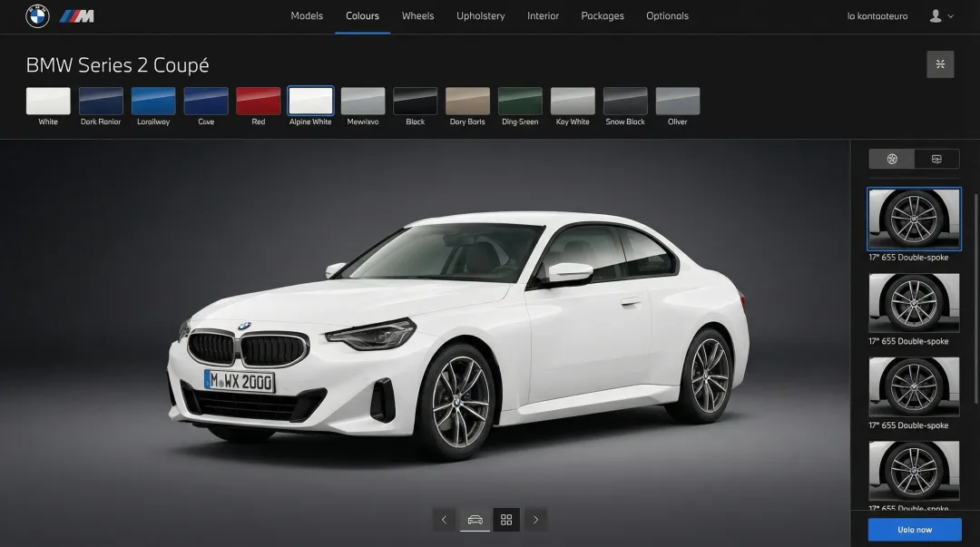980x547 pixels.
Task: Open the Packages tab
Action: coord(603,16)
